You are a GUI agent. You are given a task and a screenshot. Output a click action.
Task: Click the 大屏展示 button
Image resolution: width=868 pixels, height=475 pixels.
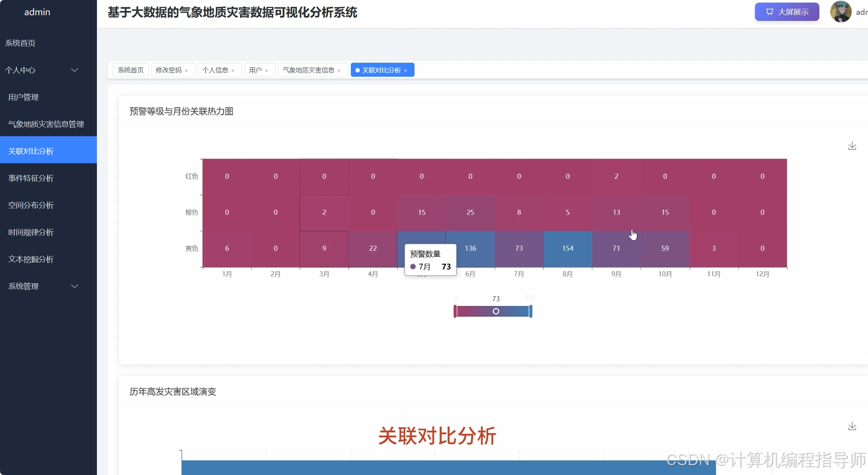[787, 12]
